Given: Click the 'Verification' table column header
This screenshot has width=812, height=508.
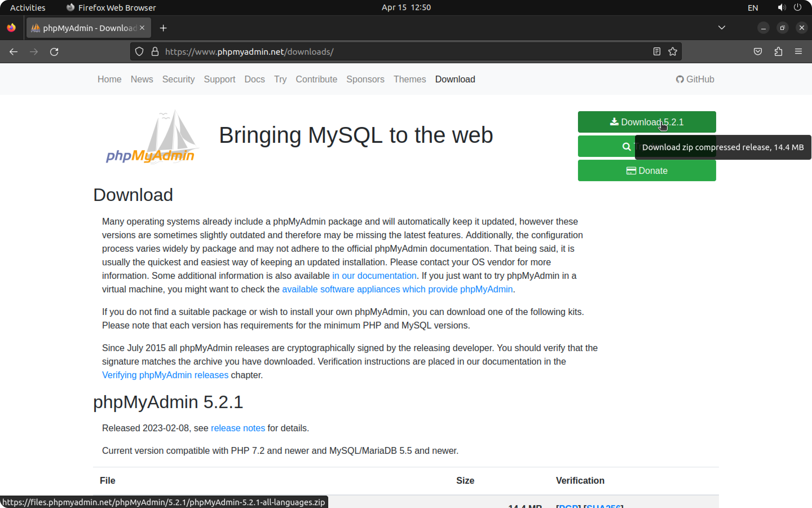Looking at the screenshot, I should tap(580, 480).
